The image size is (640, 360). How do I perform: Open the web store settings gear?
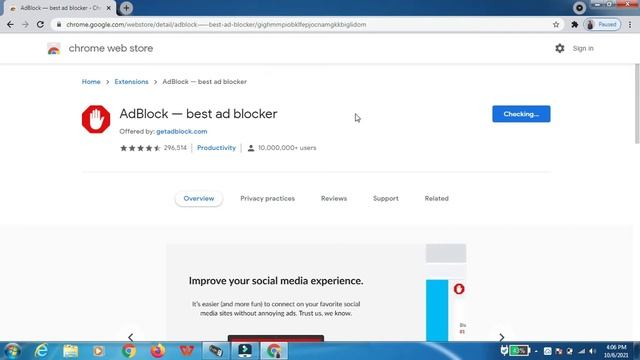560,48
